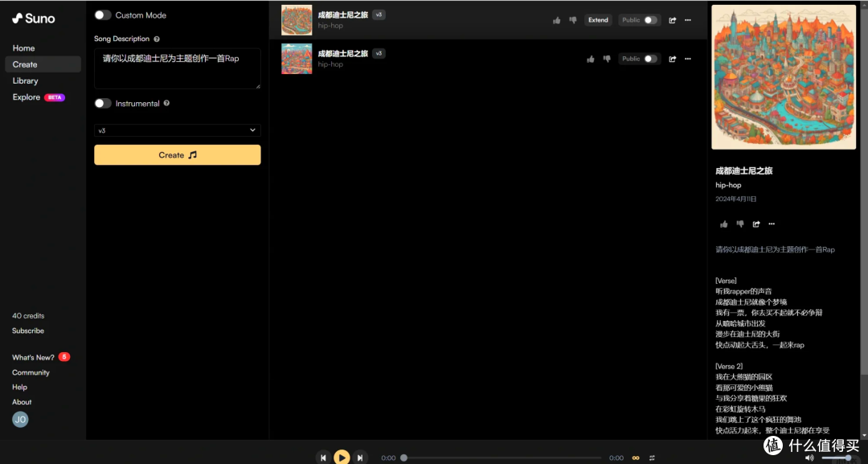Image resolution: width=868 pixels, height=464 pixels.
Task: Click the first song title 成都迪士尼之旅
Action: pos(342,15)
